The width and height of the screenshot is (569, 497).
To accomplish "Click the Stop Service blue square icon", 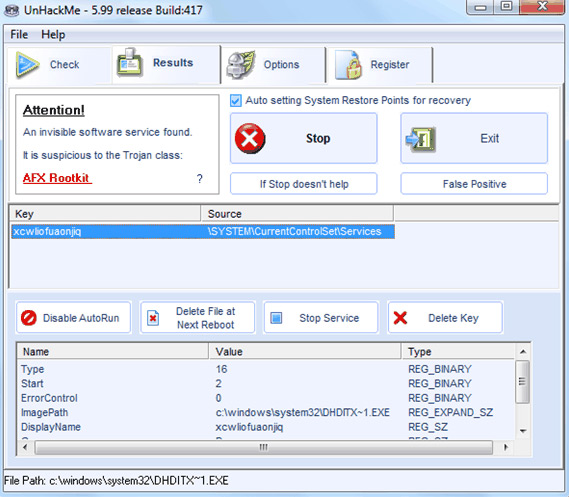I will pos(277,318).
